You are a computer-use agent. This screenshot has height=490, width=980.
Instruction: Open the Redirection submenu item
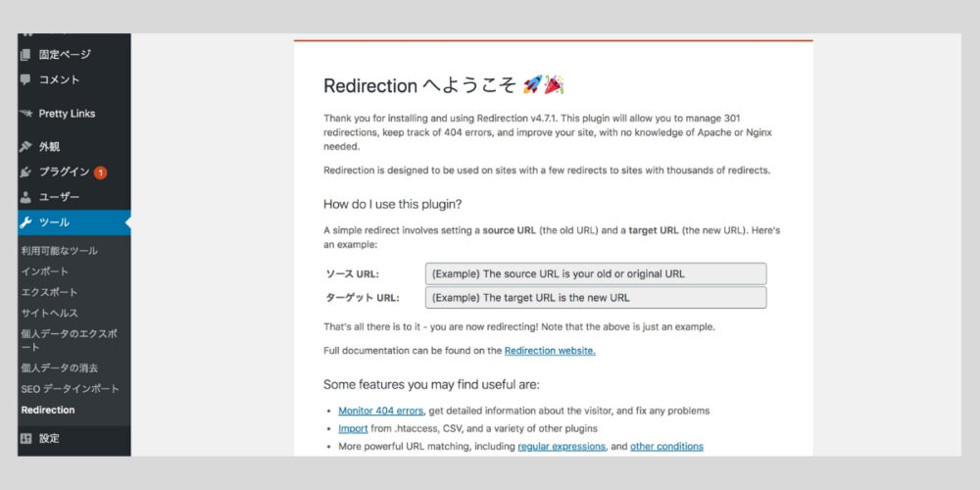tap(48, 410)
